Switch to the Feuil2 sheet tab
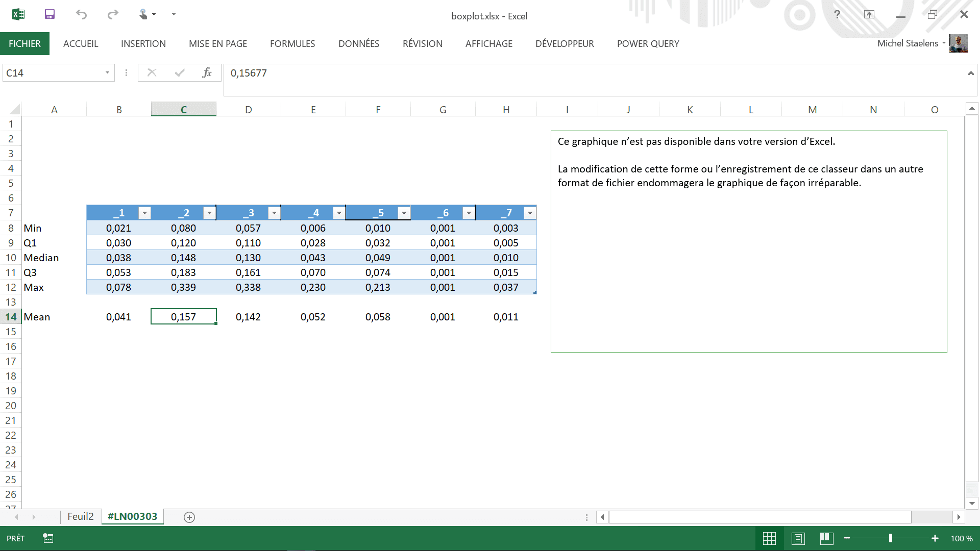 (x=81, y=516)
